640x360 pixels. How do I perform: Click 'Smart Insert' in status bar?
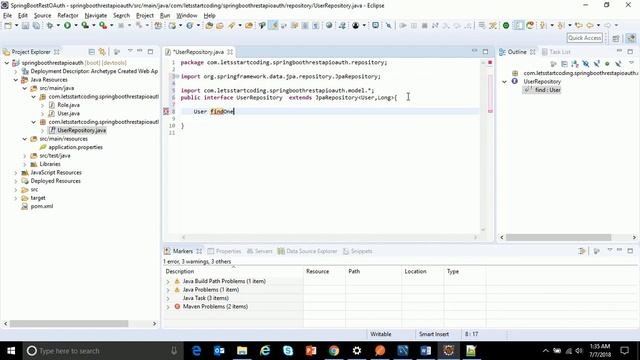pyautogui.click(x=433, y=334)
